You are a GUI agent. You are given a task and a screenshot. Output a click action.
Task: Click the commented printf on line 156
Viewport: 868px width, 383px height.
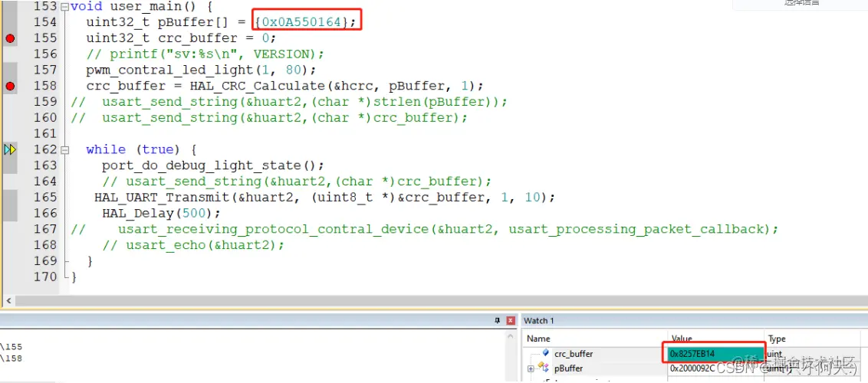[205, 54]
